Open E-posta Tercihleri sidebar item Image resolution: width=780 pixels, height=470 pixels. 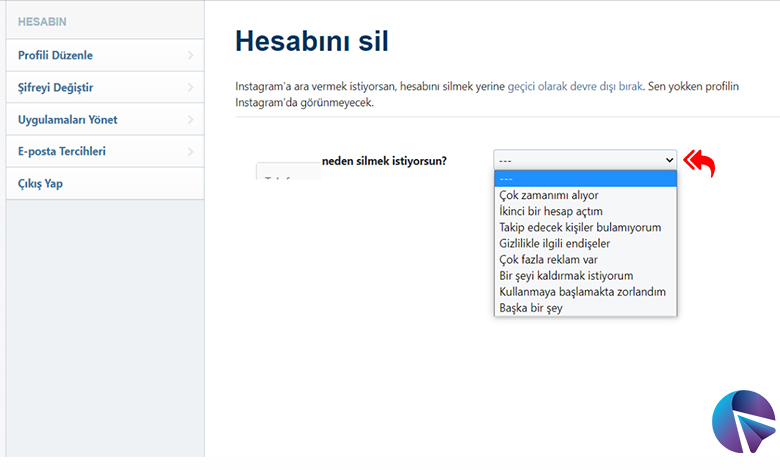[62, 152]
